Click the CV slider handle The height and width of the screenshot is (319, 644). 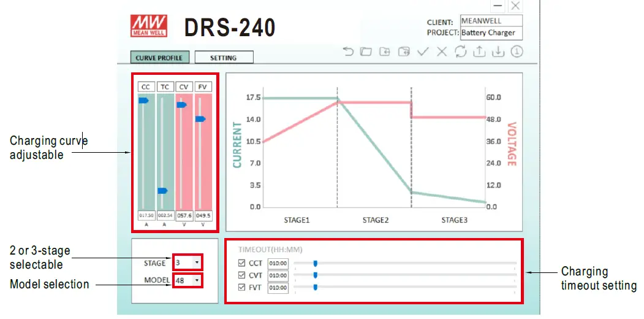point(181,105)
